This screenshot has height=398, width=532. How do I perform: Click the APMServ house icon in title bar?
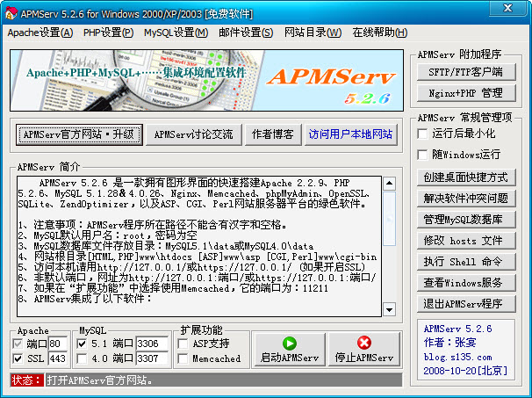[x=11, y=13]
